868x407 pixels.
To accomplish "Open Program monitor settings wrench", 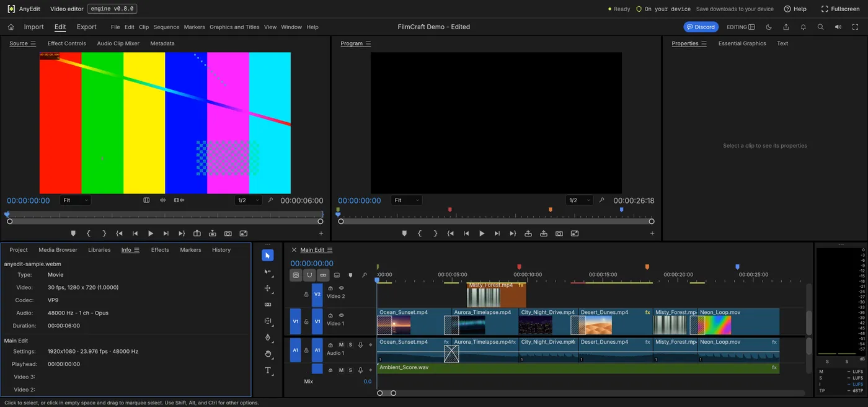I will tap(601, 200).
